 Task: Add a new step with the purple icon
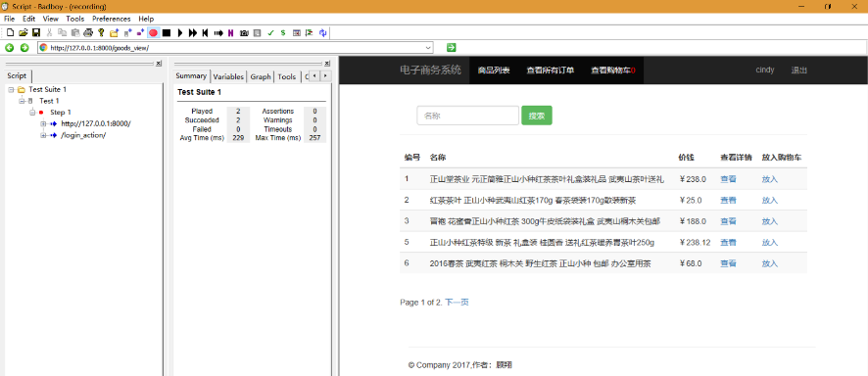(140, 33)
